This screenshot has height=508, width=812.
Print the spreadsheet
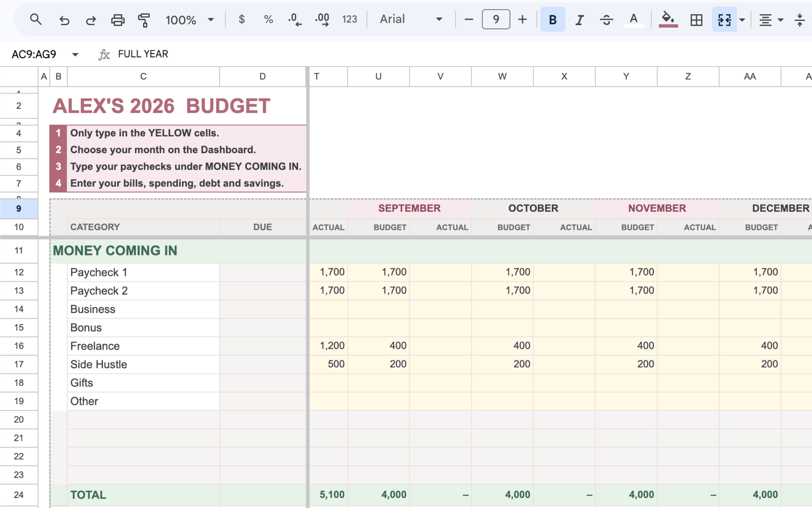pyautogui.click(x=118, y=20)
